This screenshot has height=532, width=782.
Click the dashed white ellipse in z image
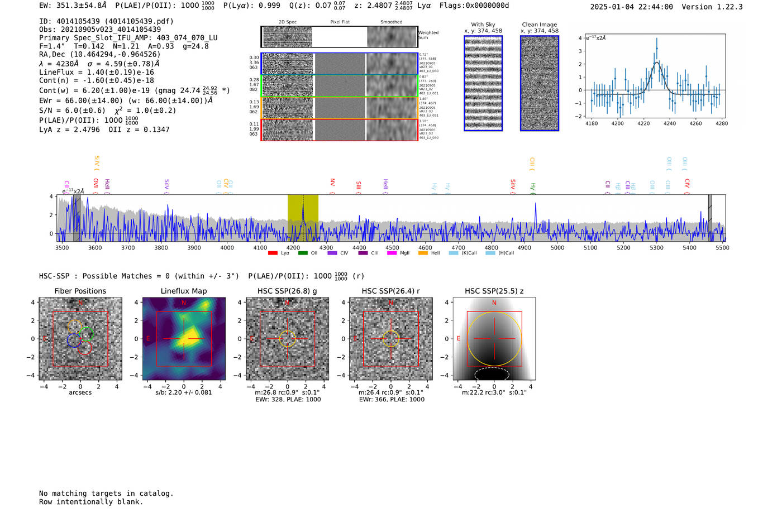tap(492, 373)
